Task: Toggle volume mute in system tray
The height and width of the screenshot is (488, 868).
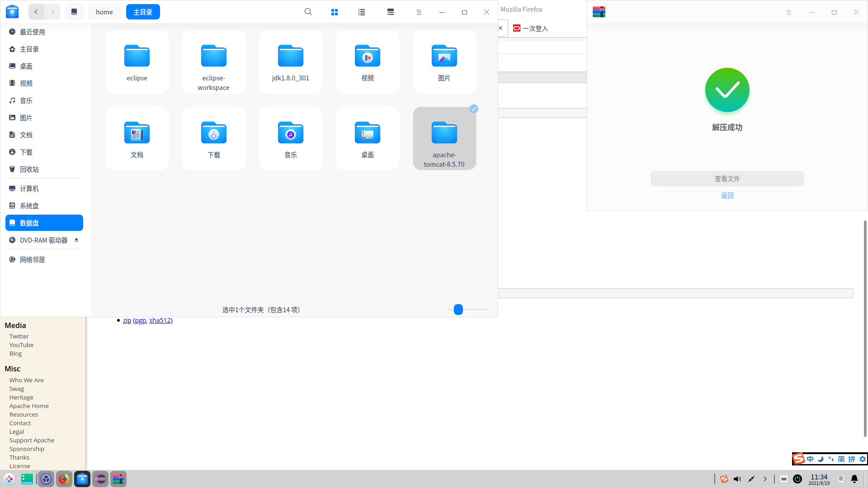Action: click(x=737, y=479)
